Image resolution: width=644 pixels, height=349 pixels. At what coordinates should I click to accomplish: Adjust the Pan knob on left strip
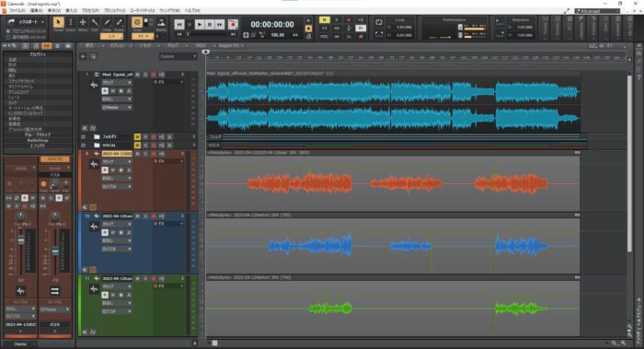(x=20, y=216)
